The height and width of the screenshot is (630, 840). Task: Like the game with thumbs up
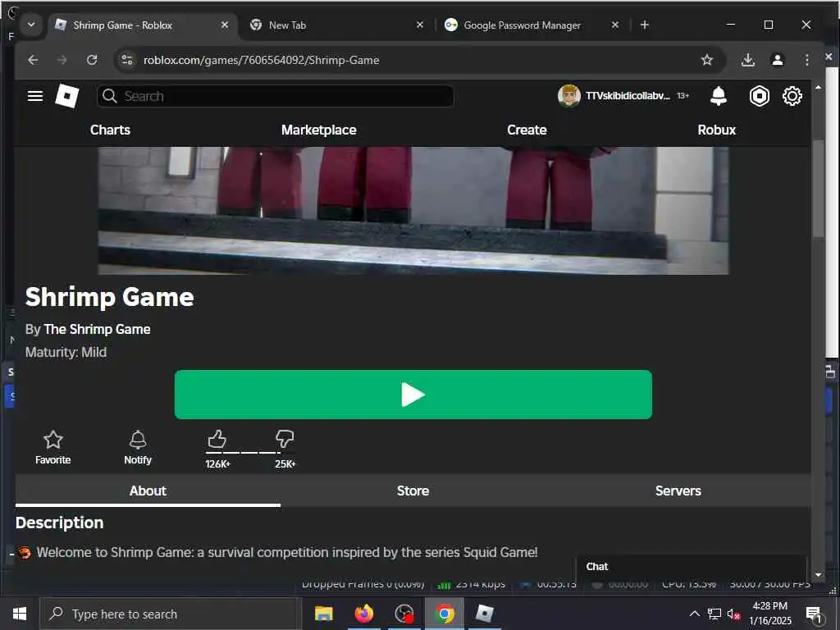click(217, 439)
